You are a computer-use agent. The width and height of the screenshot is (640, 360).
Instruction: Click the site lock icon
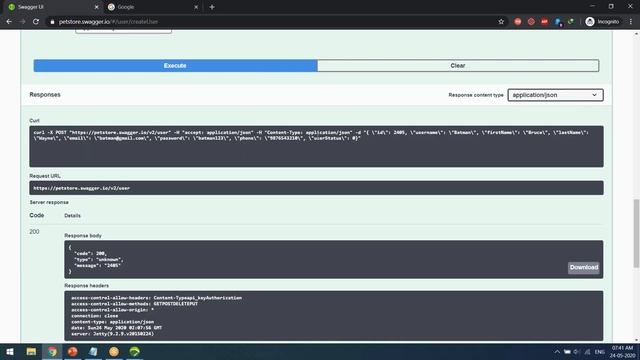point(52,22)
